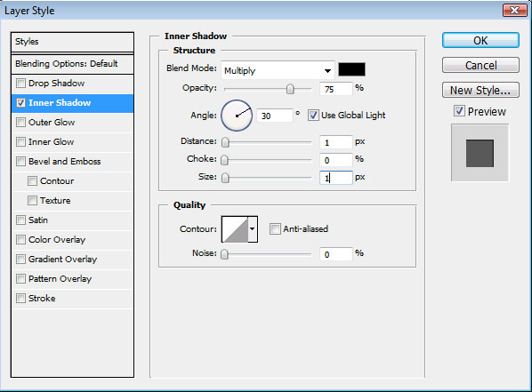
Task: Uncheck the Inner Shadow checkbox
Action: tap(20, 103)
